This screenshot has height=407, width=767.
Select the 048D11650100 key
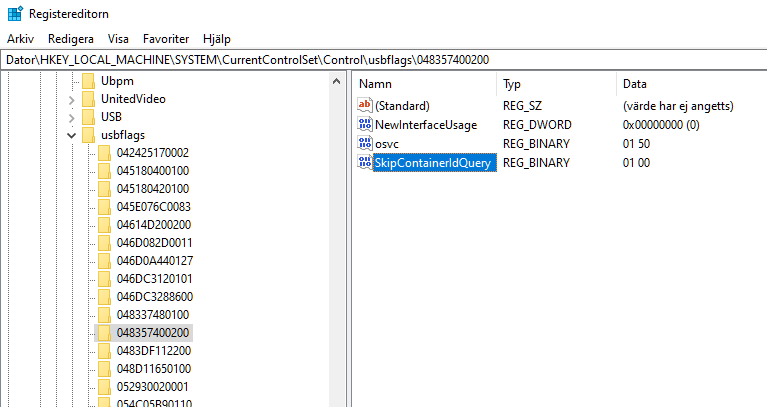coord(153,368)
